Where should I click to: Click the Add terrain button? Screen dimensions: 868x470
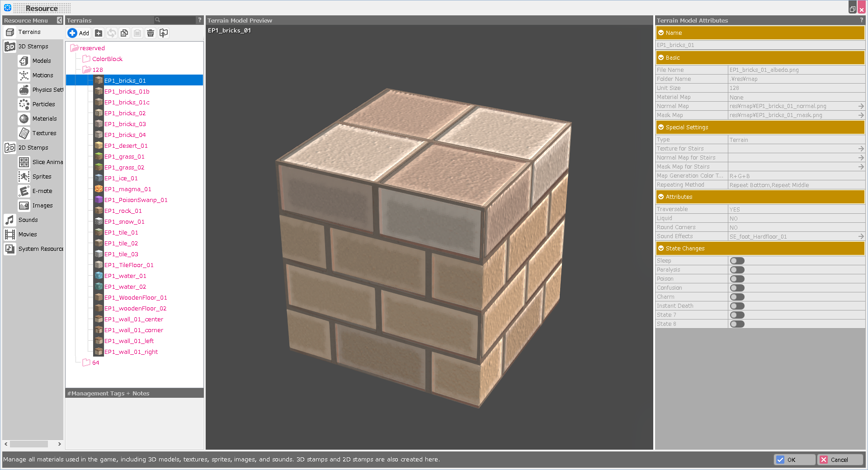tap(79, 33)
